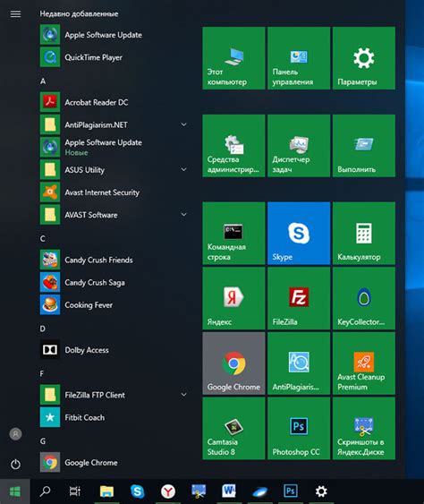Click the Google Chrome tile
Image resolution: width=424 pixels, height=504 pixels.
[233, 363]
